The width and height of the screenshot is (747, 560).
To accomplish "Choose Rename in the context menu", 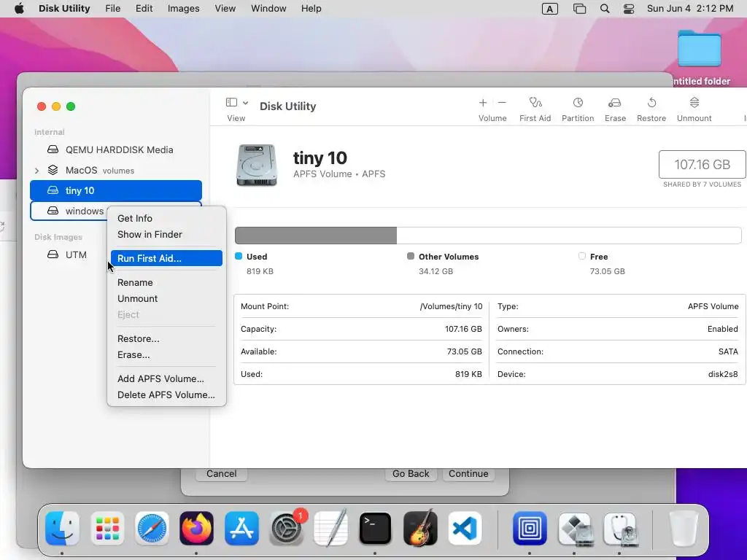I will pyautogui.click(x=166, y=282).
